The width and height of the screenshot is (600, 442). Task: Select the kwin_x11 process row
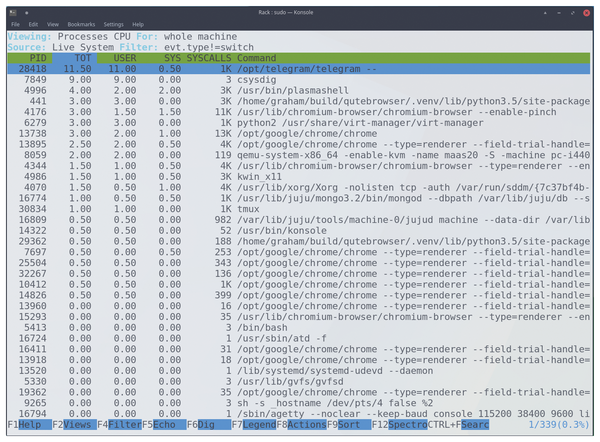coord(298,177)
